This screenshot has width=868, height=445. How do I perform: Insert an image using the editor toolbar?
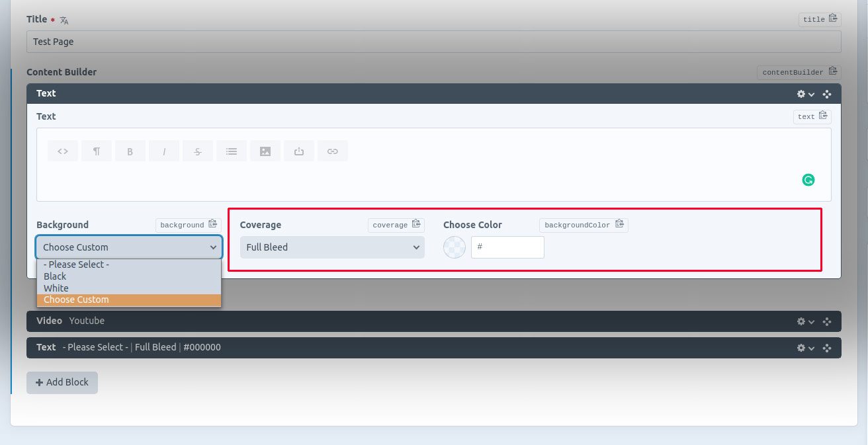pos(265,151)
